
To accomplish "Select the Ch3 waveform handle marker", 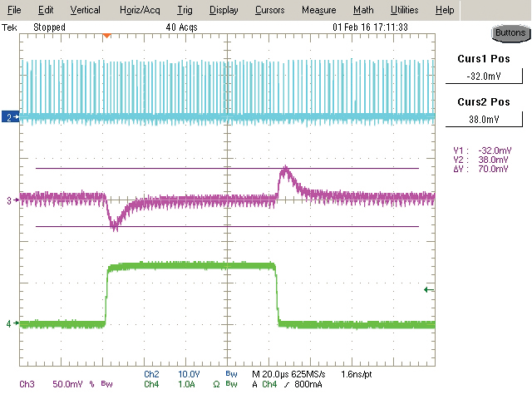I will coord(10,200).
